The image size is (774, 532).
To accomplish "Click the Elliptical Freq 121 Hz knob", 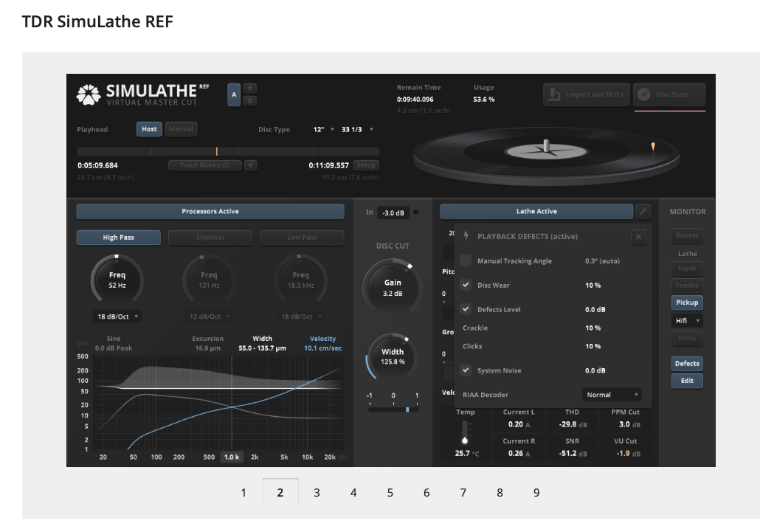I will [x=209, y=280].
